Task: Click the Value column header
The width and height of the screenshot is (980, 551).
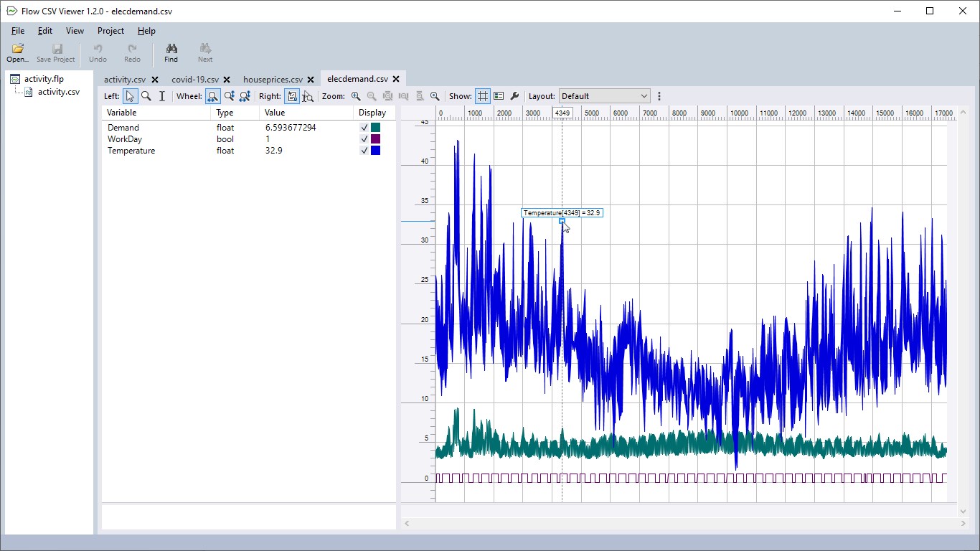Action: pyautogui.click(x=306, y=113)
